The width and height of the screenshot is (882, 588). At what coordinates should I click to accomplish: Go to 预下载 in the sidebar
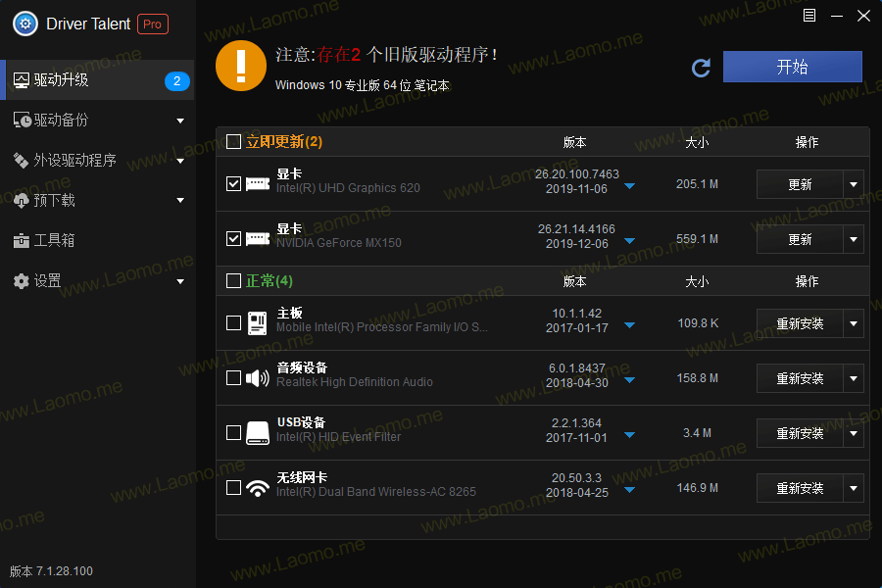(97, 200)
